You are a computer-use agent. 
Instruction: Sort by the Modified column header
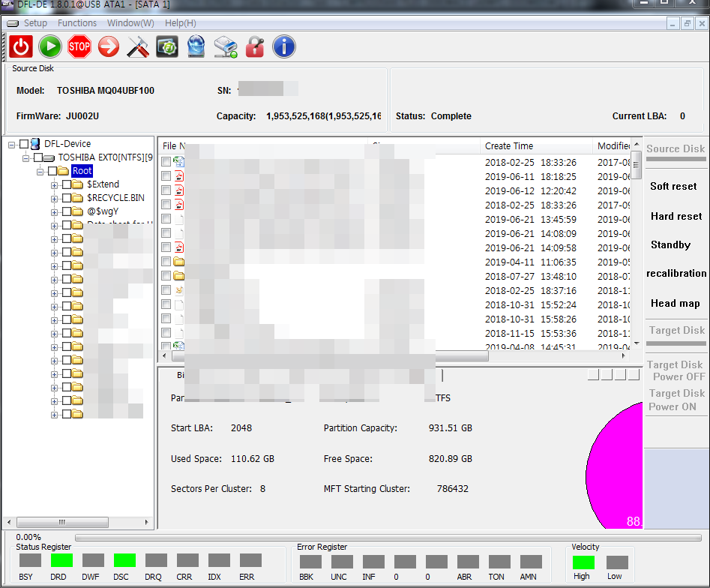tap(612, 145)
